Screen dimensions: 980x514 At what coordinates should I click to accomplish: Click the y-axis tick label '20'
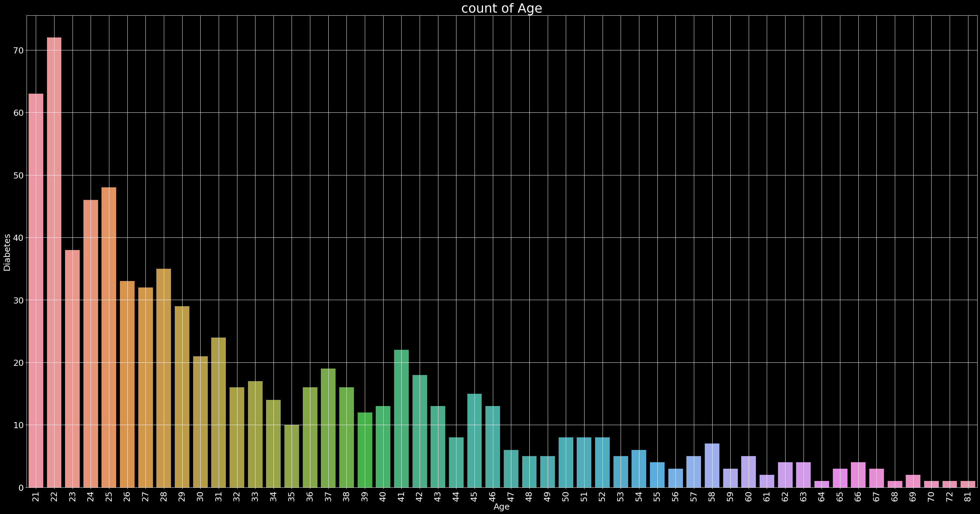[19, 362]
